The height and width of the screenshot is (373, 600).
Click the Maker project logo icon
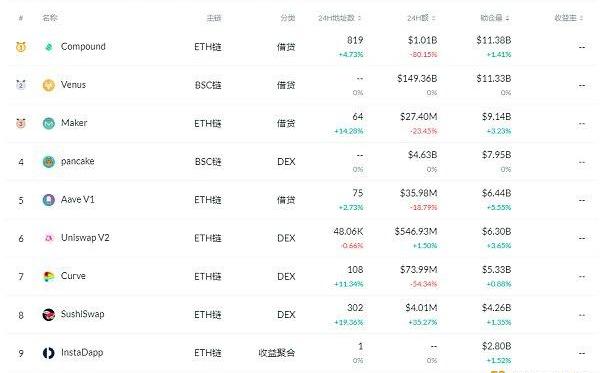point(49,123)
